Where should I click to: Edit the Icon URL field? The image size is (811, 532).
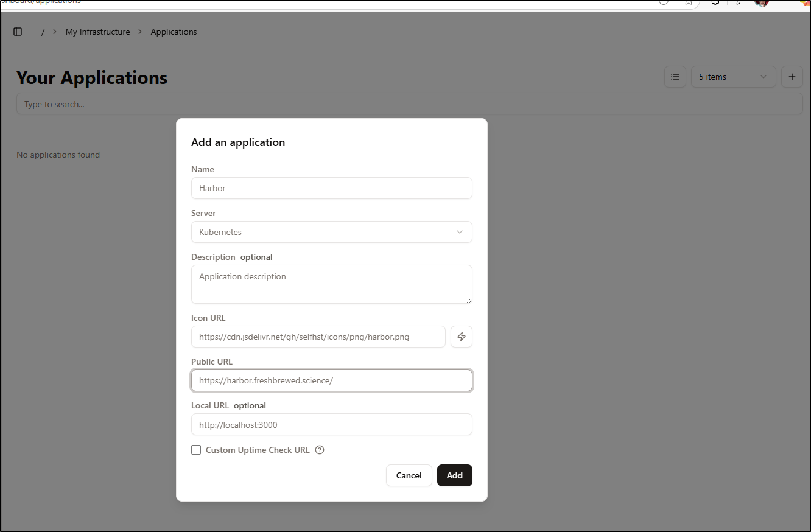tap(318, 337)
